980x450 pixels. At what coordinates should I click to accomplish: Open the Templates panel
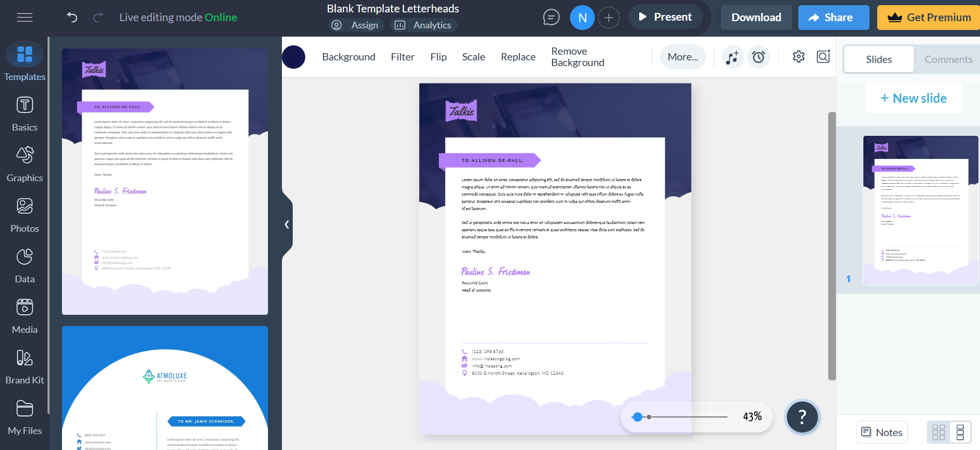coord(25,62)
